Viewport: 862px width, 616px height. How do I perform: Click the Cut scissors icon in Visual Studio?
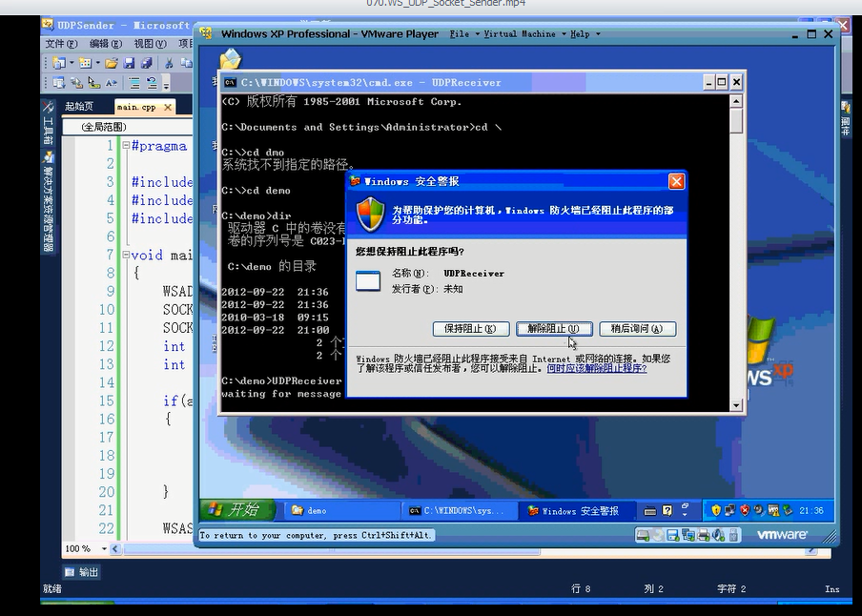point(169,63)
